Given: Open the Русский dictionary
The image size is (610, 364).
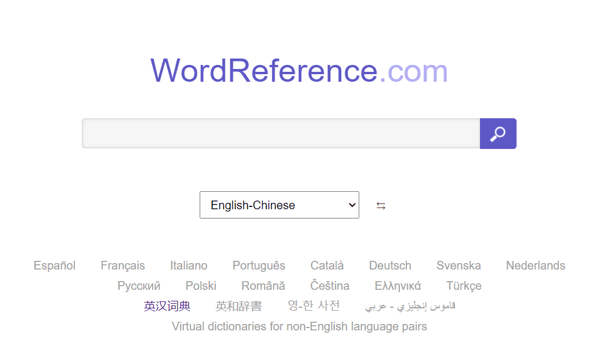Looking at the screenshot, I should coord(138,286).
